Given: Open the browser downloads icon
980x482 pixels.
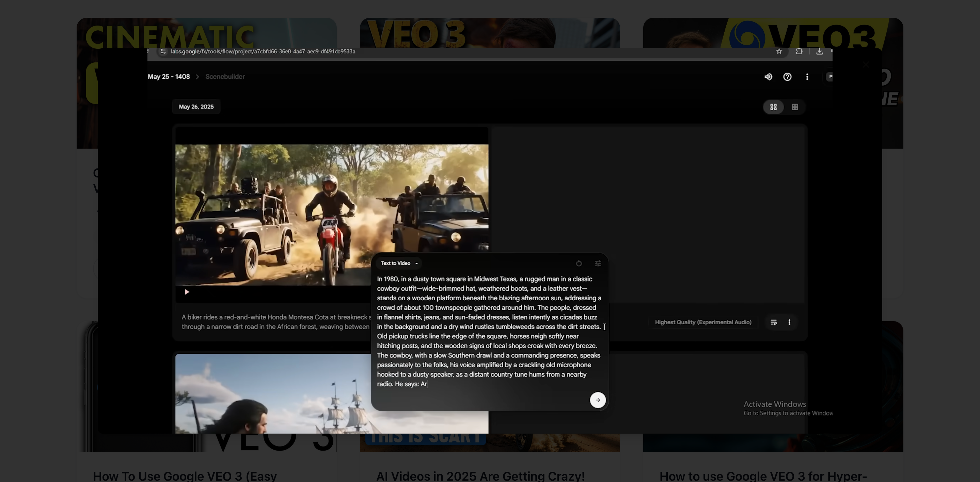Looking at the screenshot, I should [819, 51].
